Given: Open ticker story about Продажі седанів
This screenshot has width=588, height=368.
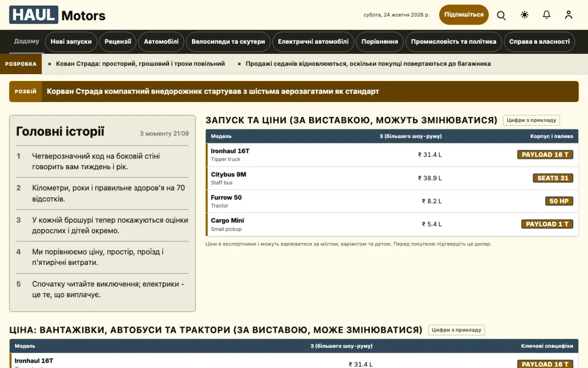Looking at the screenshot, I should [x=368, y=64].
